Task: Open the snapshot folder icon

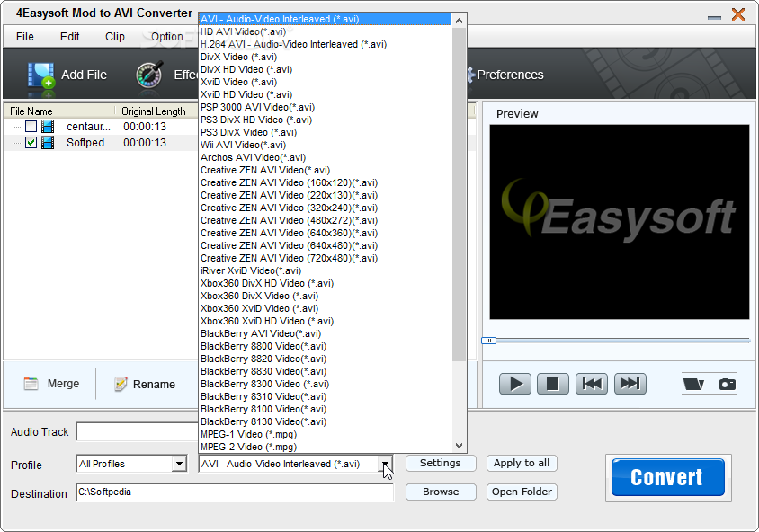Action: point(693,384)
